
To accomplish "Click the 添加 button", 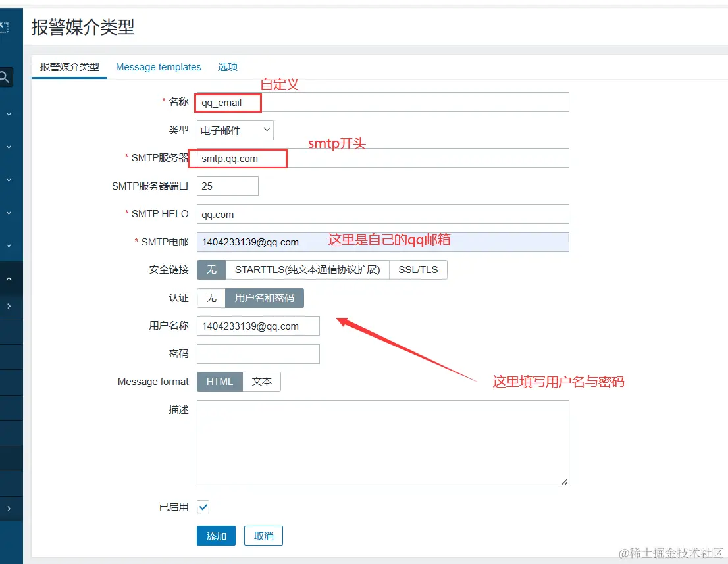I will [x=216, y=536].
